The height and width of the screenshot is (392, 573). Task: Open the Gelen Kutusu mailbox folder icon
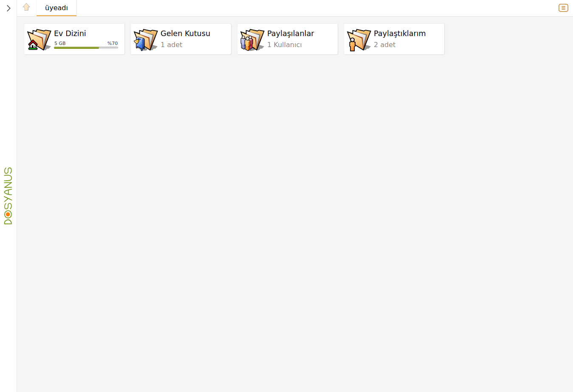(x=146, y=39)
